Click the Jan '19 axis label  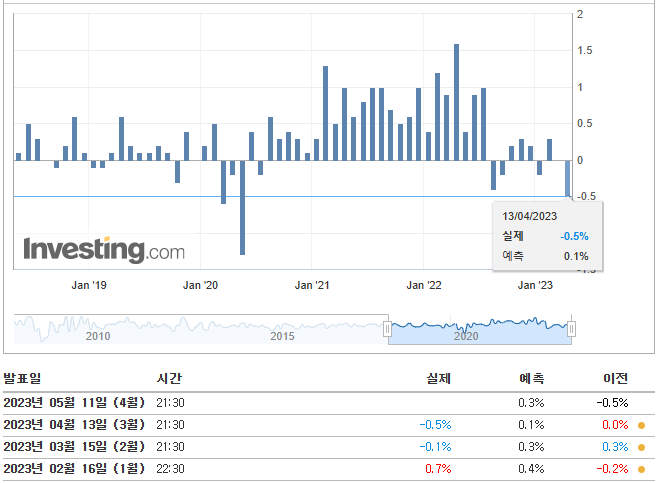click(x=89, y=285)
